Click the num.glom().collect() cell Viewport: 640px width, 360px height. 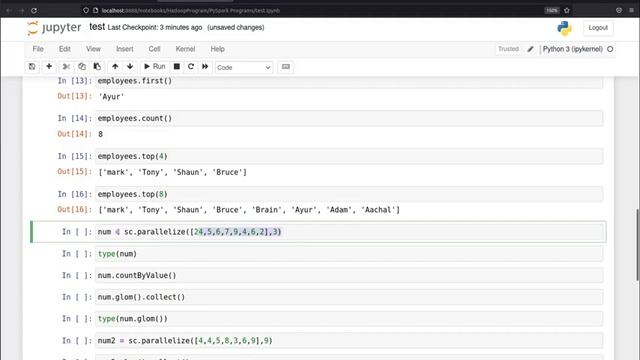[x=349, y=297]
